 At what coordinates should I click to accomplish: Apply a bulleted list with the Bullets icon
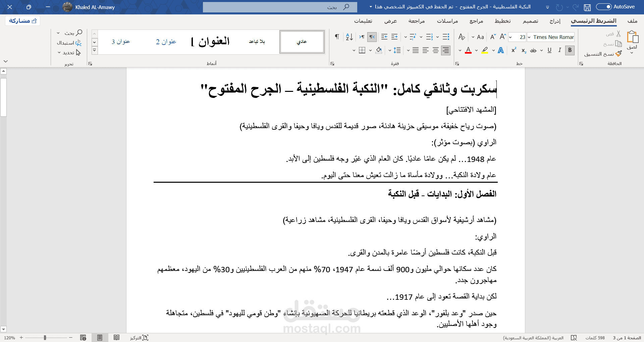coord(446,37)
